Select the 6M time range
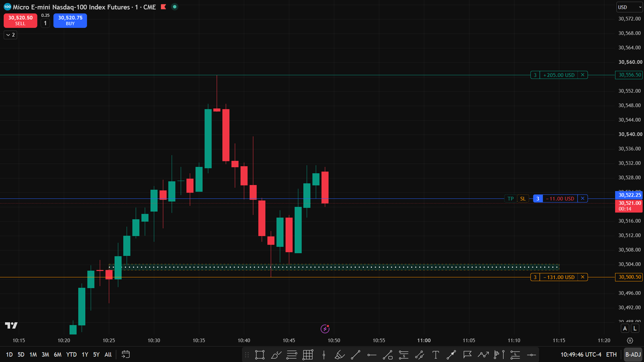The width and height of the screenshot is (644, 362). click(57, 354)
